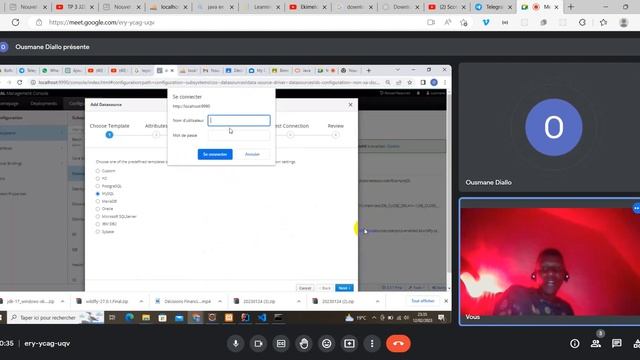Click Cancel in Add Datasource wizard
This screenshot has height=360, width=640.
305,288
